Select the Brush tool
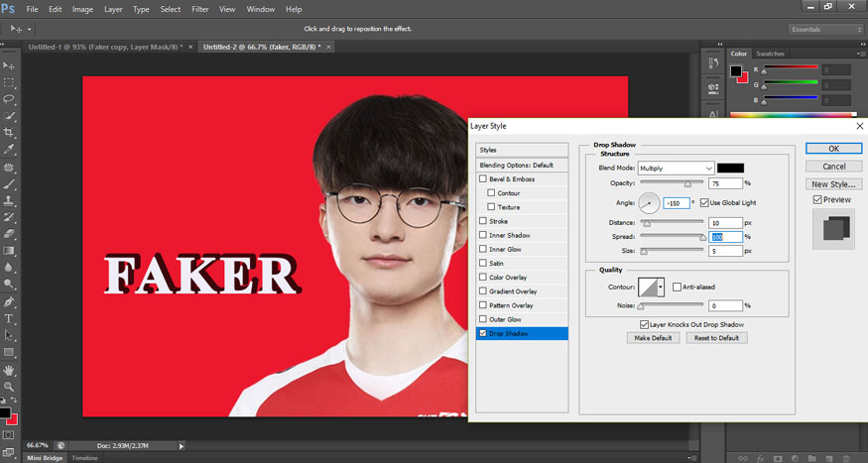The height and width of the screenshot is (463, 868). pos(9,183)
